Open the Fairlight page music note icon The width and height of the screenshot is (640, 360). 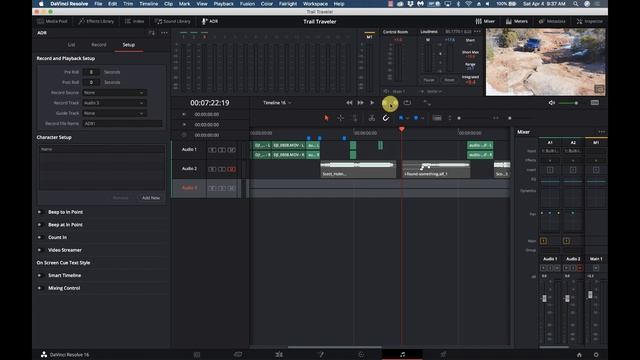point(402,354)
